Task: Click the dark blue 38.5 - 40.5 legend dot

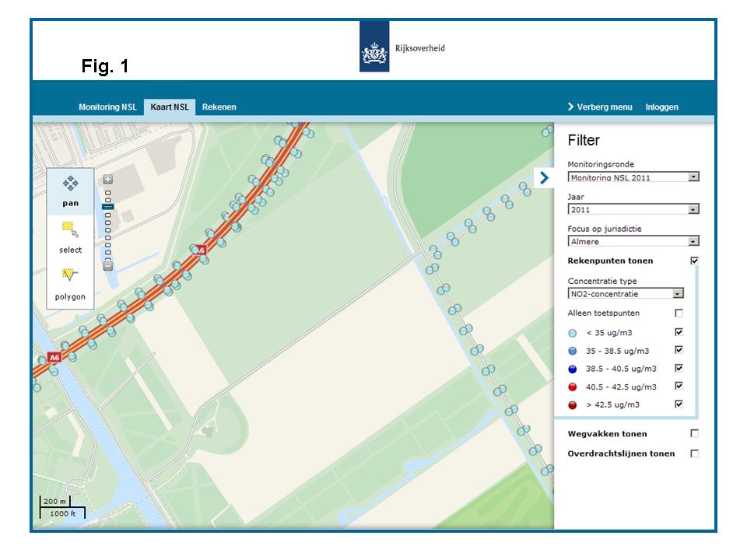Action: pos(573,369)
